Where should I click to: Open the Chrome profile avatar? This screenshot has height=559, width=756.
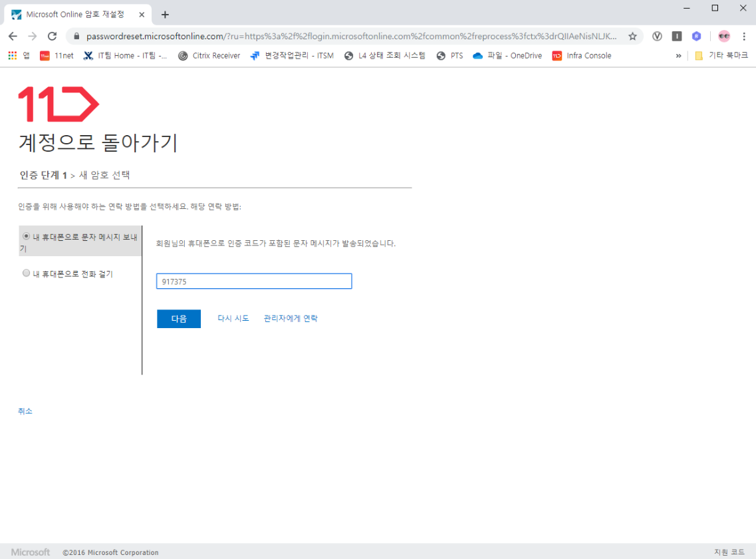724,36
